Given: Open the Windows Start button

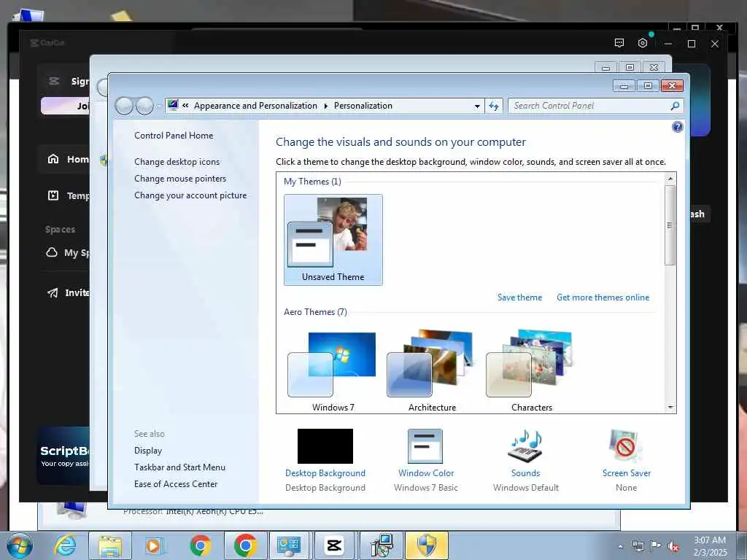Looking at the screenshot, I should click(20, 545).
